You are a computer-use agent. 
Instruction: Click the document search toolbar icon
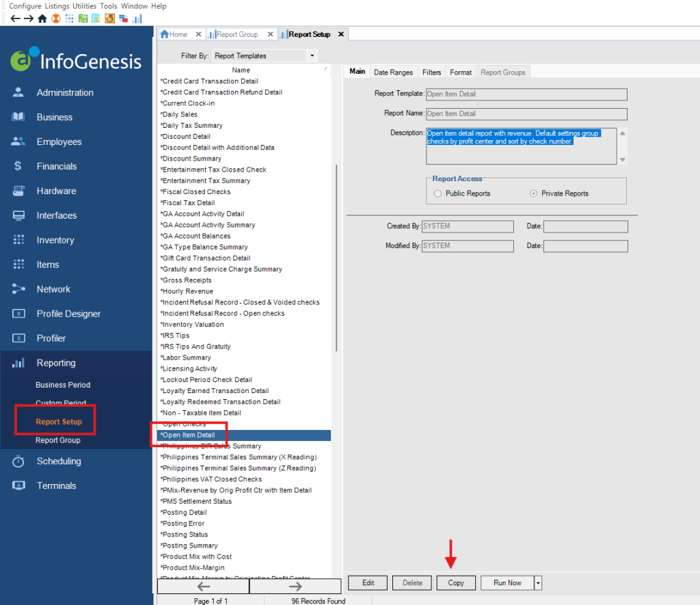click(x=96, y=18)
